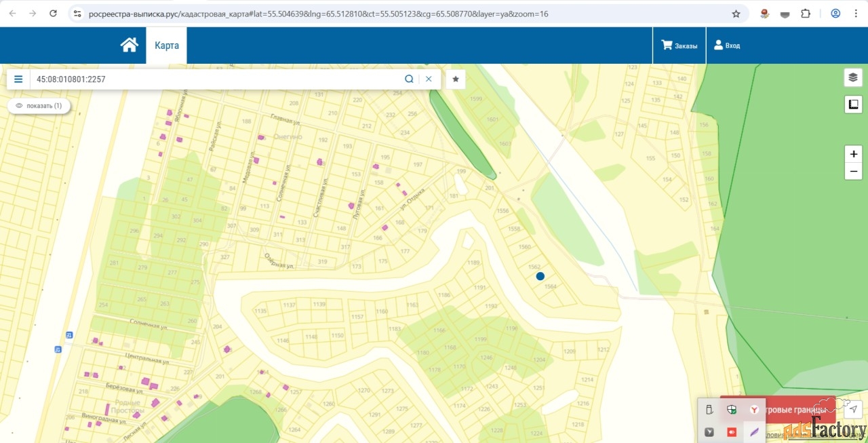868x443 pixels.
Task: Click the blue parcel marker on map
Action: tap(540, 276)
